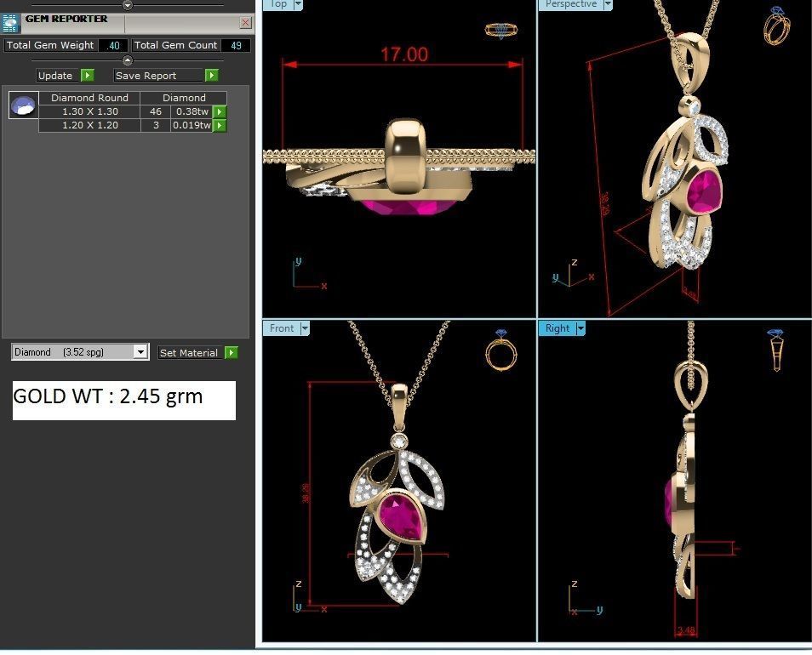Click the count cell showing 46
Screen dimensions: 812x655
coord(156,111)
